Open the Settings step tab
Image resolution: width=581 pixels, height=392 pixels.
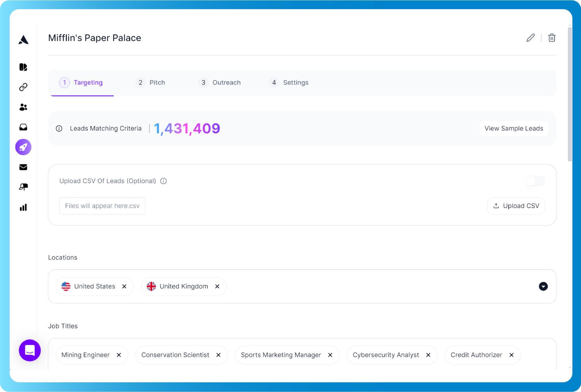point(289,82)
